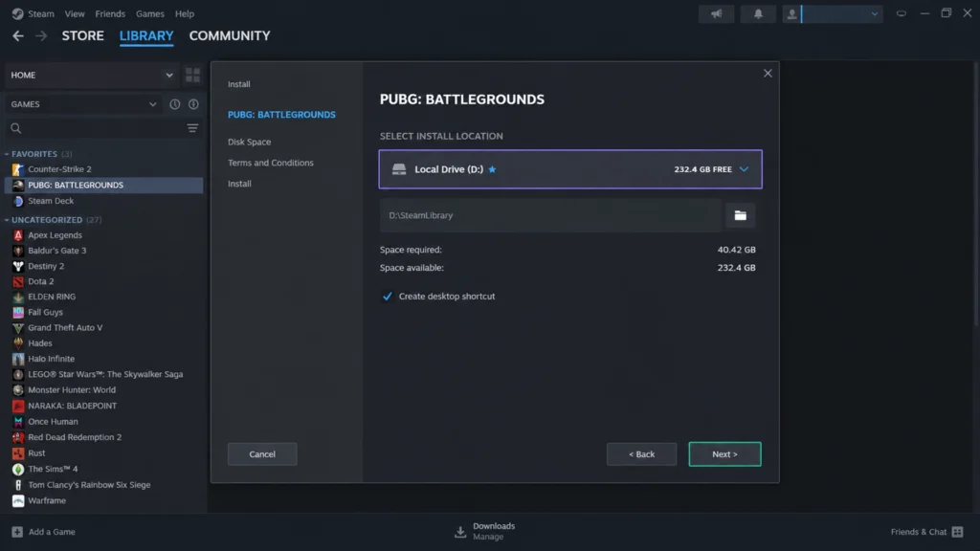980x551 pixels.
Task: Open the View menu
Action: click(75, 13)
